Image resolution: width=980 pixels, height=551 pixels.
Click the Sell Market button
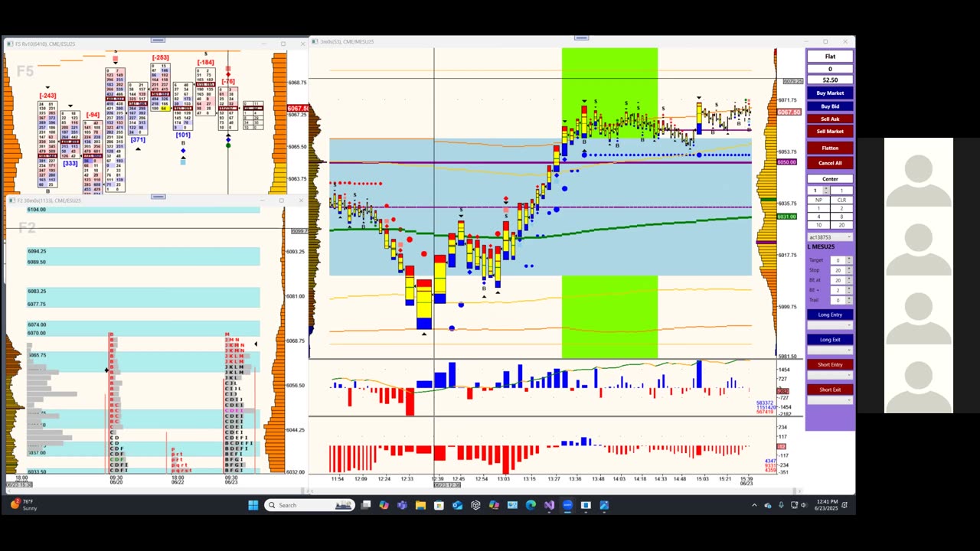point(830,131)
